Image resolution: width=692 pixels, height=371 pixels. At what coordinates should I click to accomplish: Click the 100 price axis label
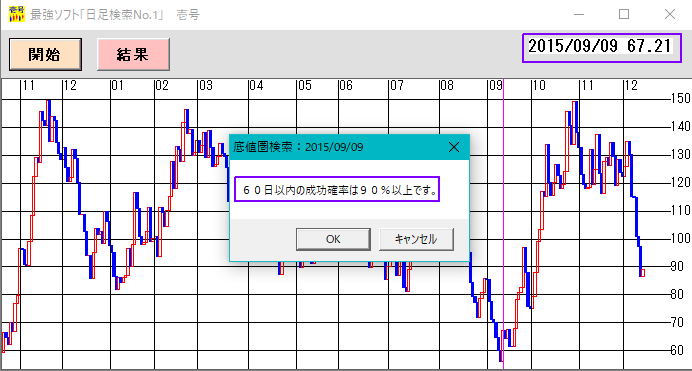(x=681, y=238)
